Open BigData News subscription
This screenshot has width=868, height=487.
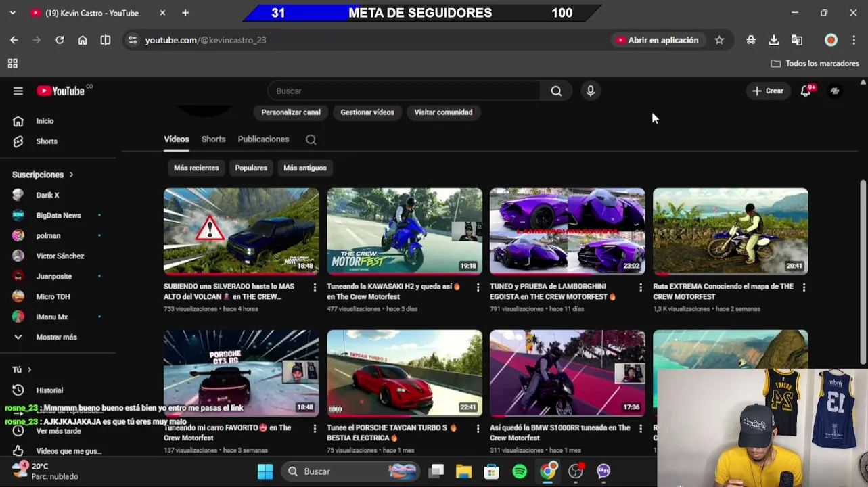point(58,215)
